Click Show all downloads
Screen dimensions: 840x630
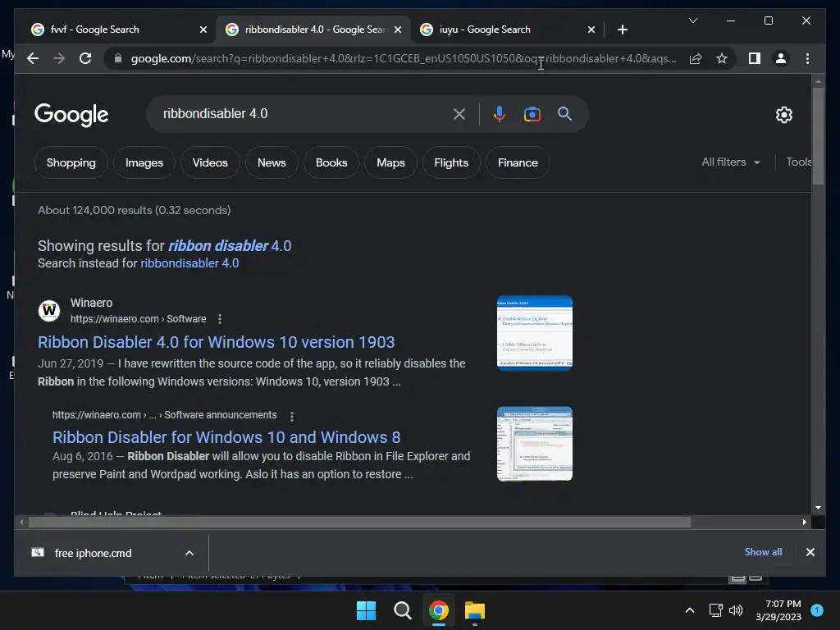click(x=763, y=552)
